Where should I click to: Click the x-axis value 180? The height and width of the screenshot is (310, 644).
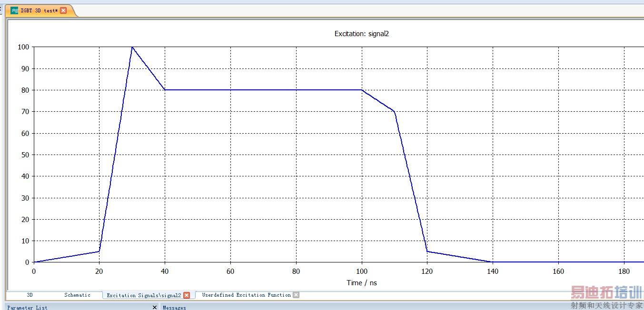coord(624,271)
